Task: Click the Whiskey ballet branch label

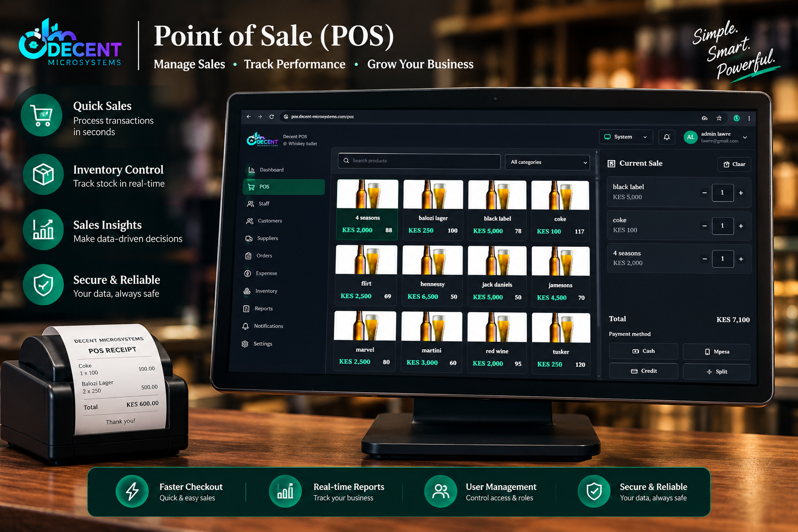Action: click(x=300, y=144)
